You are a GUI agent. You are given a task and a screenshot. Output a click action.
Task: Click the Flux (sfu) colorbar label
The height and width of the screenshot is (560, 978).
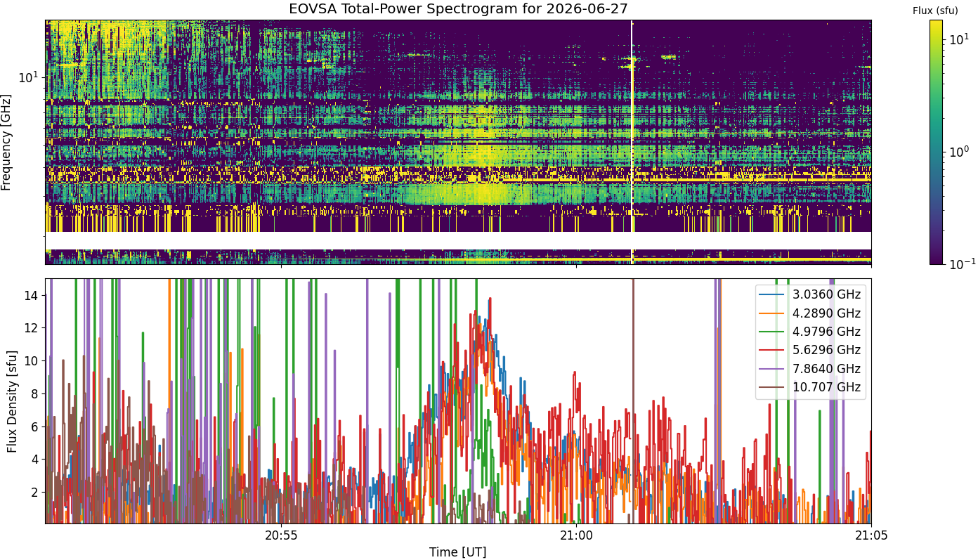point(935,10)
